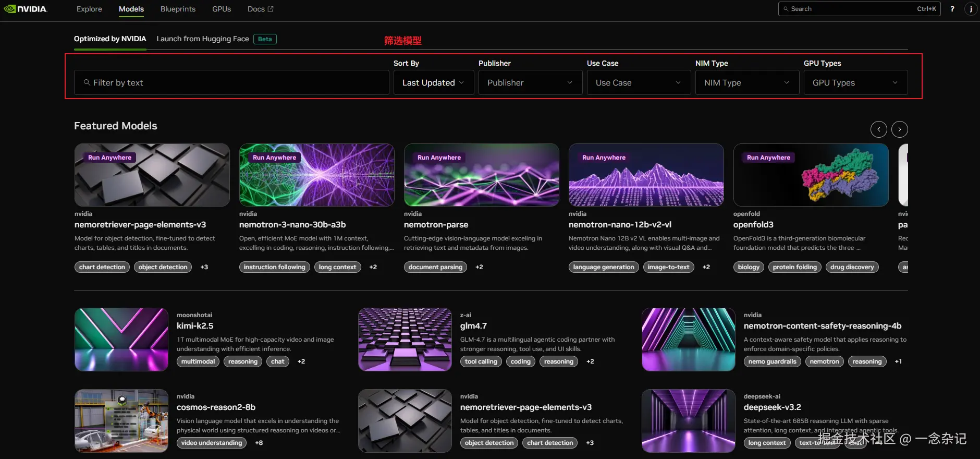Viewport: 980px width, 459px height.
Task: Select the instruction following tag
Action: pyautogui.click(x=275, y=267)
